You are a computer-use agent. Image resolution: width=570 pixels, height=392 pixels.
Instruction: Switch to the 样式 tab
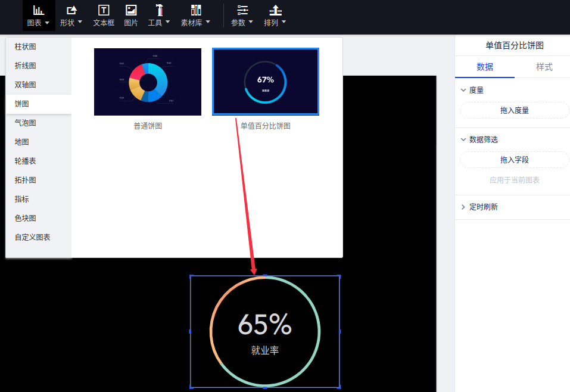click(x=544, y=67)
